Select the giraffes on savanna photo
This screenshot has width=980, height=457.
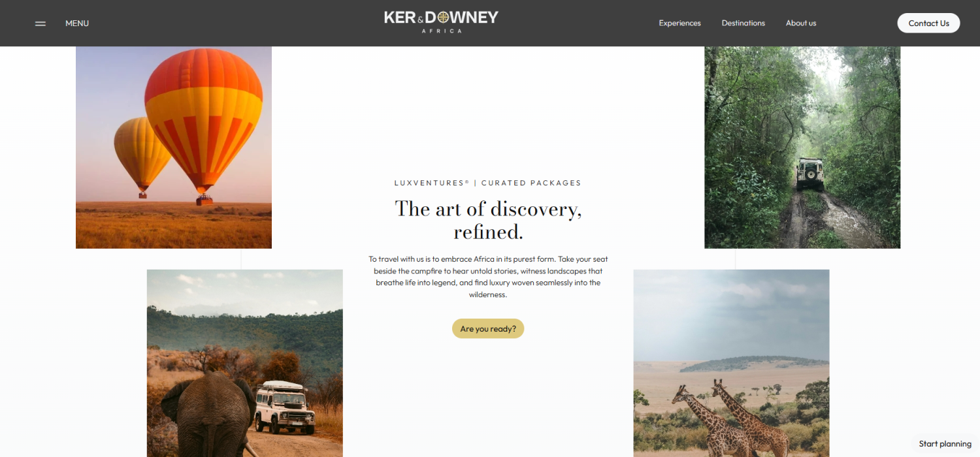[731, 363]
